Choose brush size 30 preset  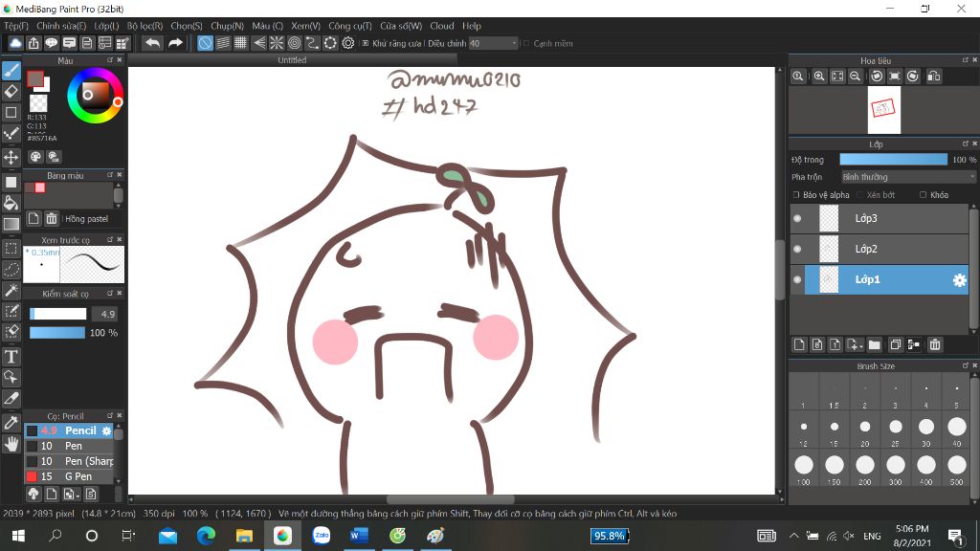926,430
